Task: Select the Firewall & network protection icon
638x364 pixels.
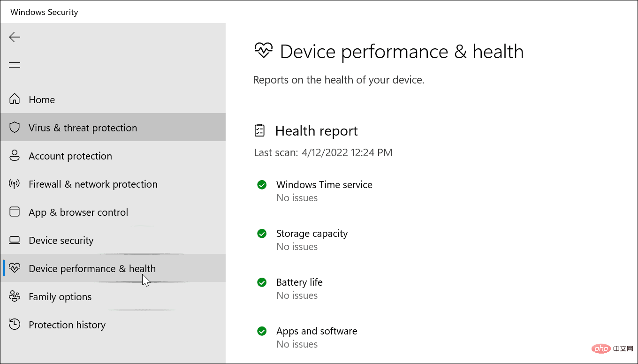Action: point(15,184)
